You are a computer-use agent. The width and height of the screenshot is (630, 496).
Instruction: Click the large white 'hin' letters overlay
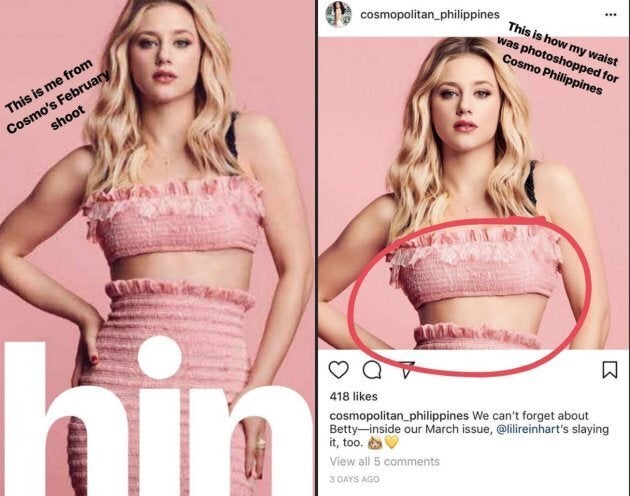[x=157, y=418]
